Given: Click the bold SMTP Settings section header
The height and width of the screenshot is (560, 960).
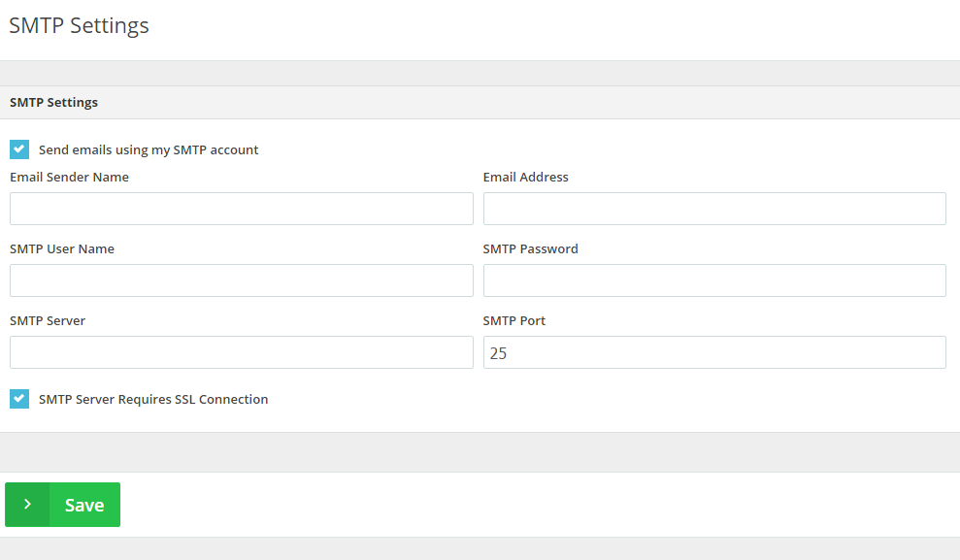Looking at the screenshot, I should [x=54, y=102].
